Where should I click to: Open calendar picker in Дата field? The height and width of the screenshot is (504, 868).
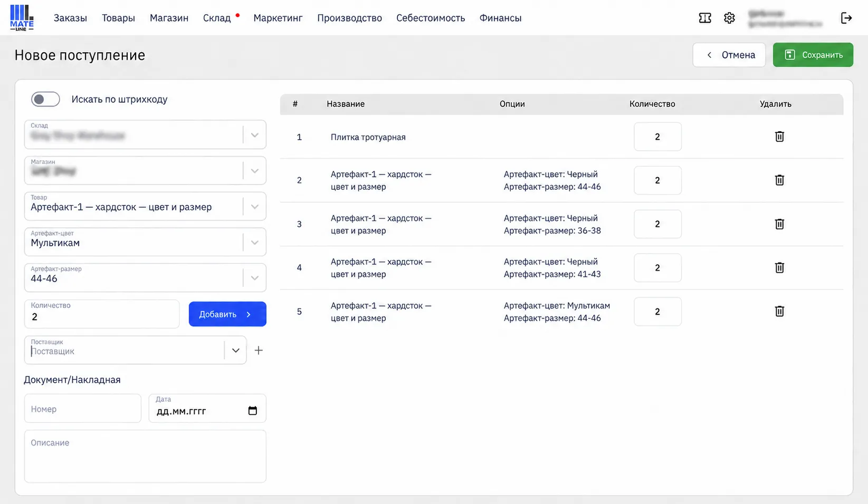pyautogui.click(x=253, y=411)
